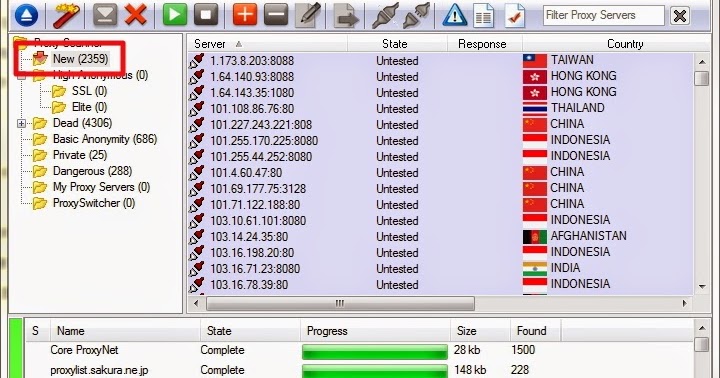Select proxy 101.227.243.221:808
Screen dimensions: 720x378
pyautogui.click(x=261, y=125)
